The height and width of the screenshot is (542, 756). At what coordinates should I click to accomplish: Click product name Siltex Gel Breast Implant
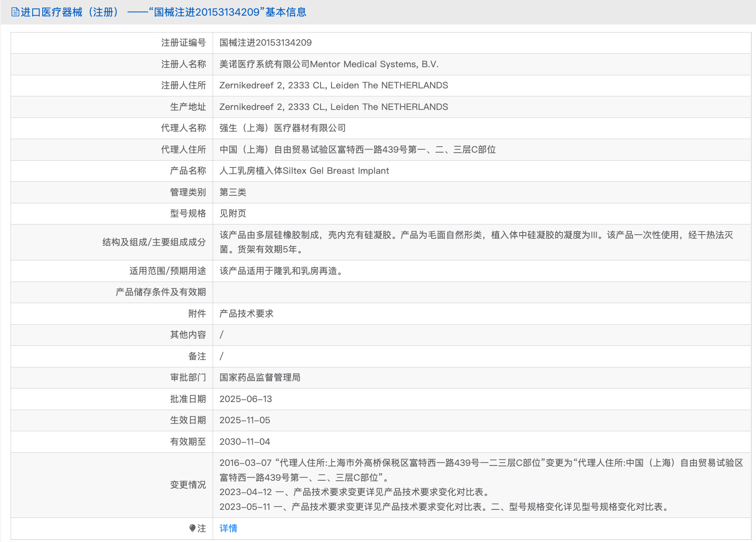pyautogui.click(x=304, y=171)
